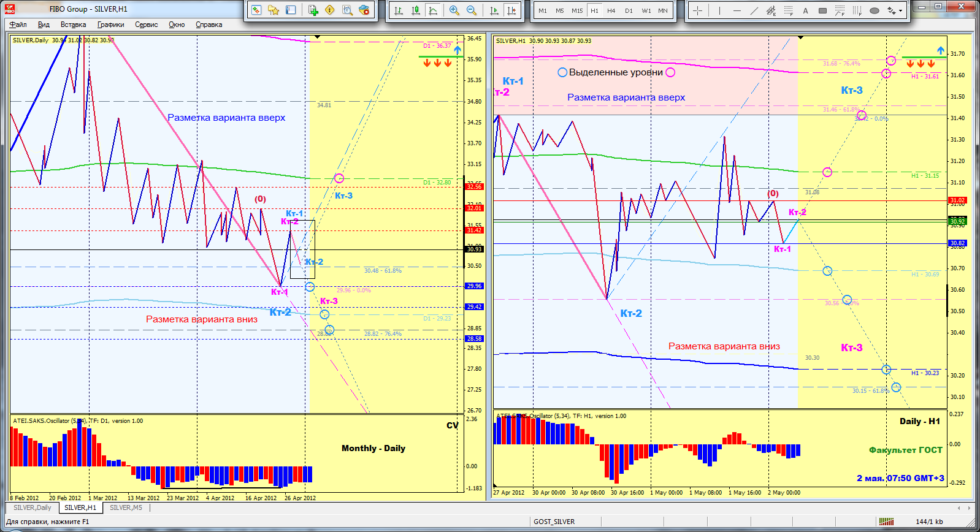Switch to the SILVER,Daily chart tab
980x532 pixels.
click(33, 507)
